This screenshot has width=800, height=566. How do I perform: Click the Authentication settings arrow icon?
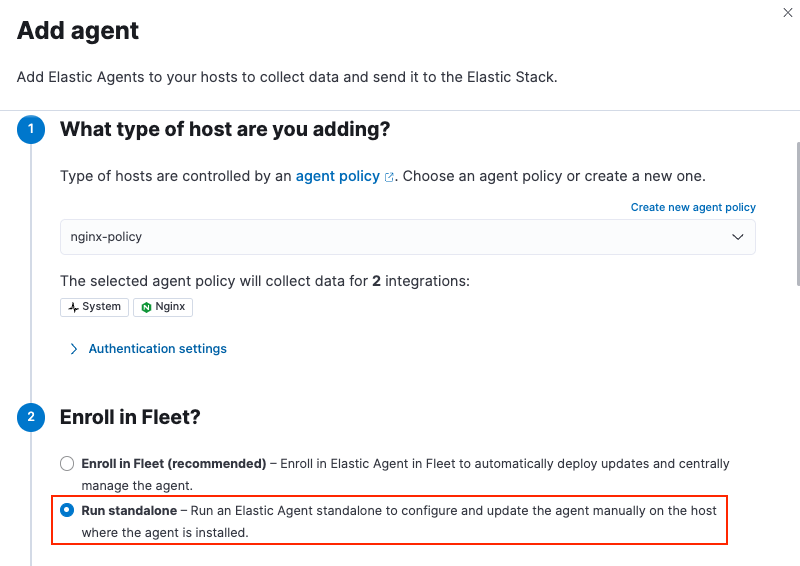73,349
